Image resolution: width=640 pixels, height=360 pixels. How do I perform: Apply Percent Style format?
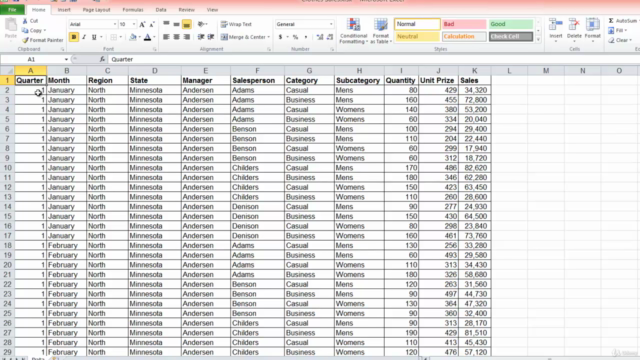click(296, 37)
